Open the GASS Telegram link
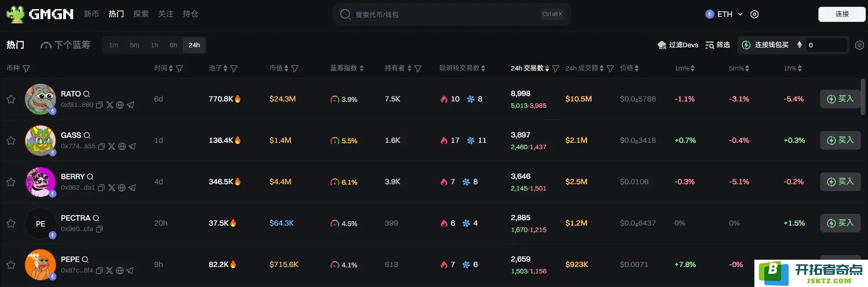868x287 pixels. tap(132, 146)
